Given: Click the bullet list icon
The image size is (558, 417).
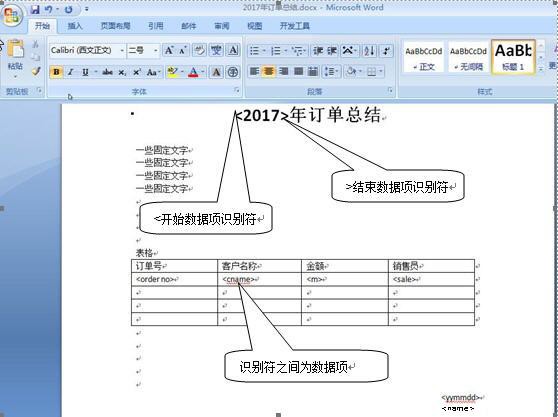Looking at the screenshot, I should (254, 51).
